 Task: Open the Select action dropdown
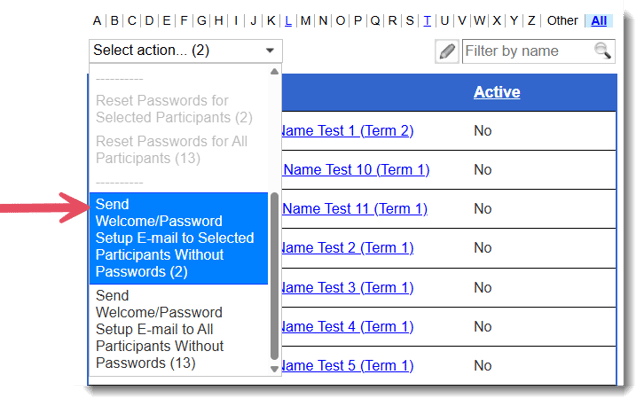pos(185,50)
